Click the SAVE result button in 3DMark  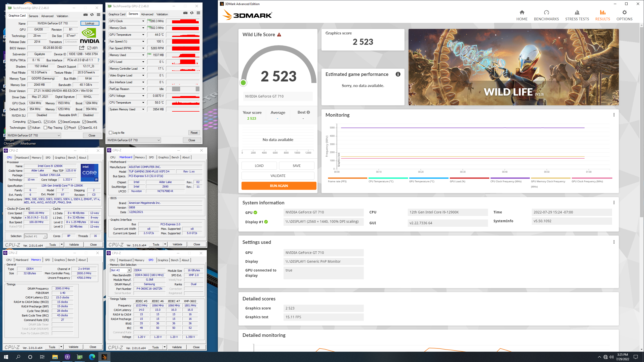[297, 166]
